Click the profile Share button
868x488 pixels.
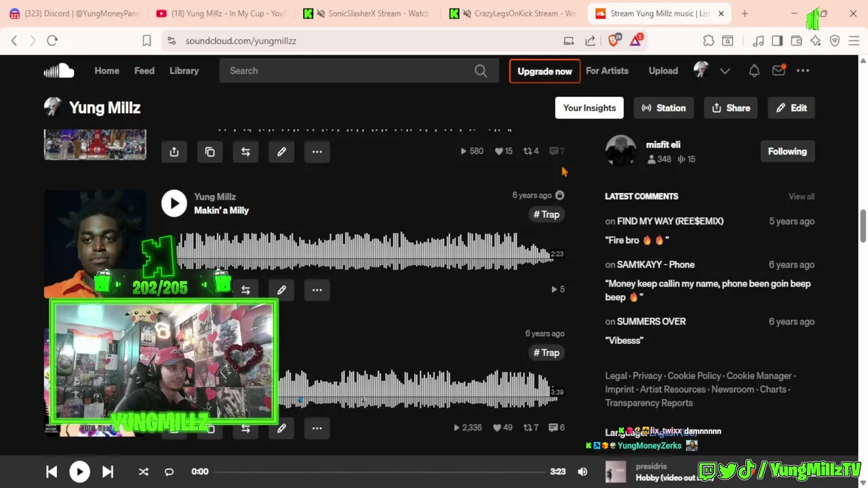(731, 108)
